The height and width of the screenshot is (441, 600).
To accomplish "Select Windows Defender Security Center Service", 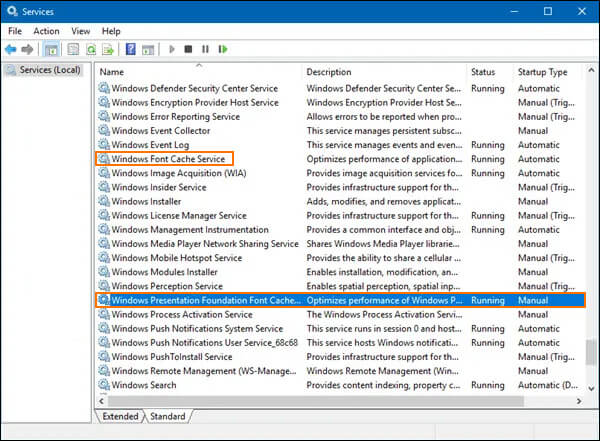I will click(340, 88).
